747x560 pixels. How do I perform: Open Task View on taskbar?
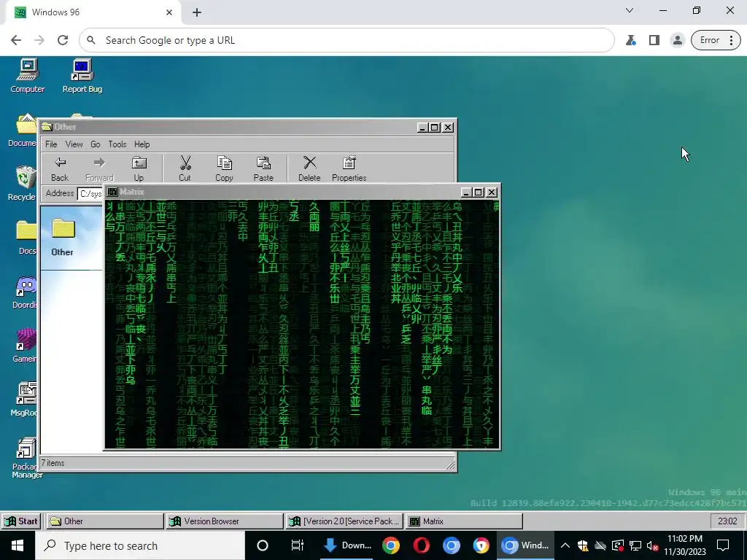click(x=298, y=545)
